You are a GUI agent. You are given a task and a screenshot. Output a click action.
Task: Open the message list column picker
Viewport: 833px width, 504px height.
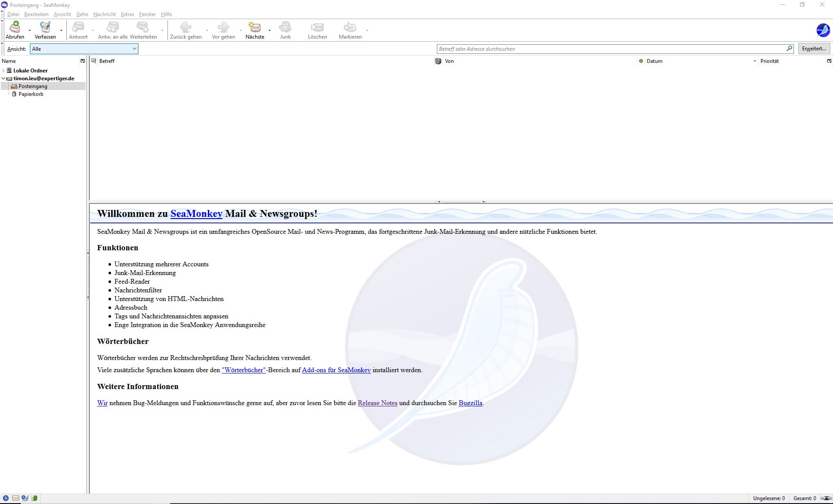(829, 61)
